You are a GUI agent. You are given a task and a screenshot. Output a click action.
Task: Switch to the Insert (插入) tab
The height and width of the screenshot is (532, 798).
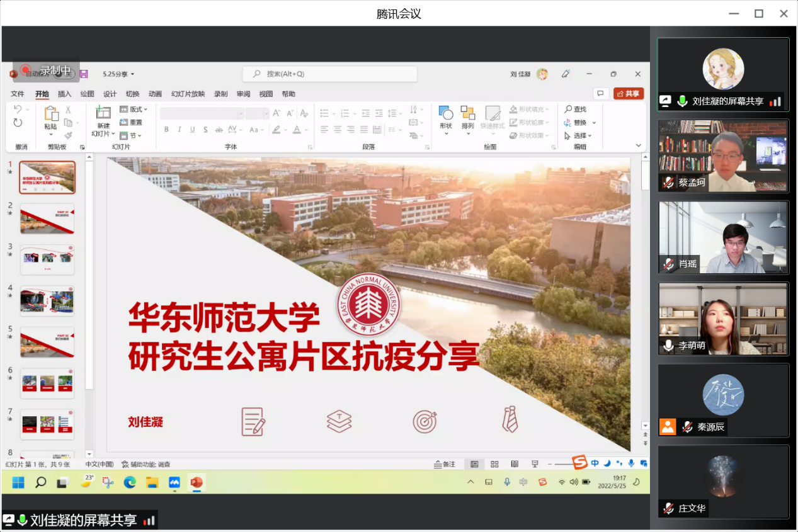(x=64, y=94)
